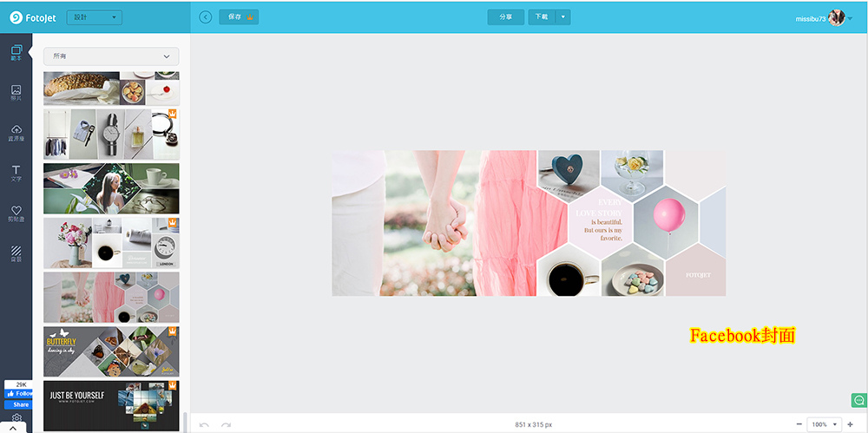The width and height of the screenshot is (868, 433).
Task: Select the holding hands photo on canvas
Action: pos(435,223)
